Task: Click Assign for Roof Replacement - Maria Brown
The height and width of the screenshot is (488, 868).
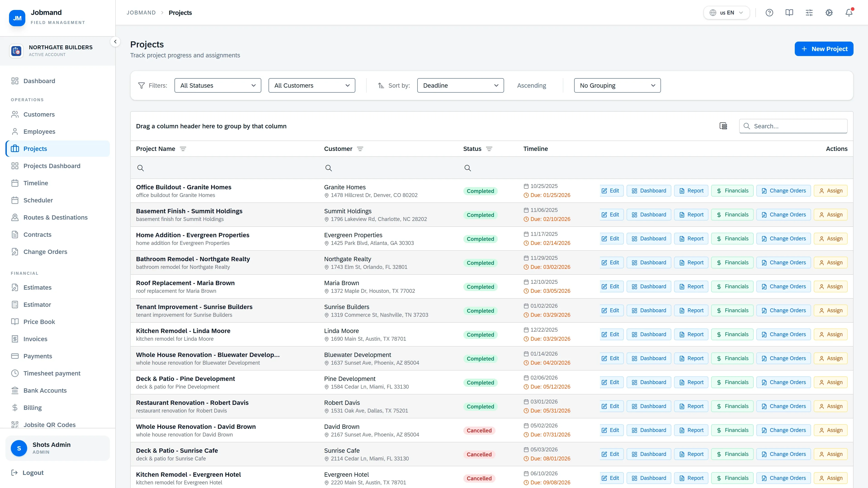Action: 830,287
